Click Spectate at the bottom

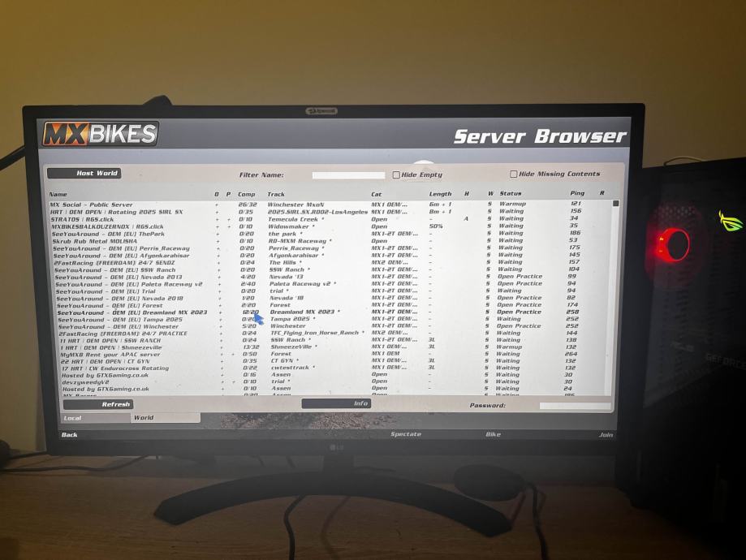[x=406, y=434]
